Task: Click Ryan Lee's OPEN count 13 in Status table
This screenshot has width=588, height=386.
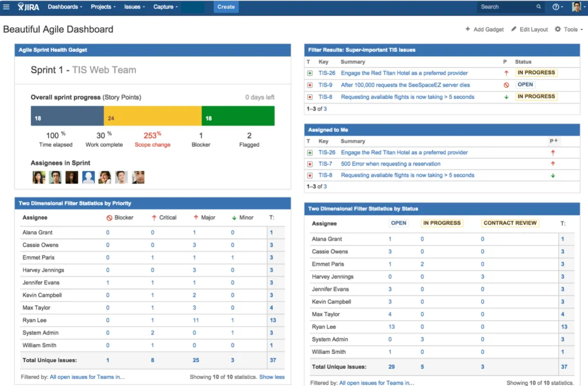Action: (x=391, y=327)
